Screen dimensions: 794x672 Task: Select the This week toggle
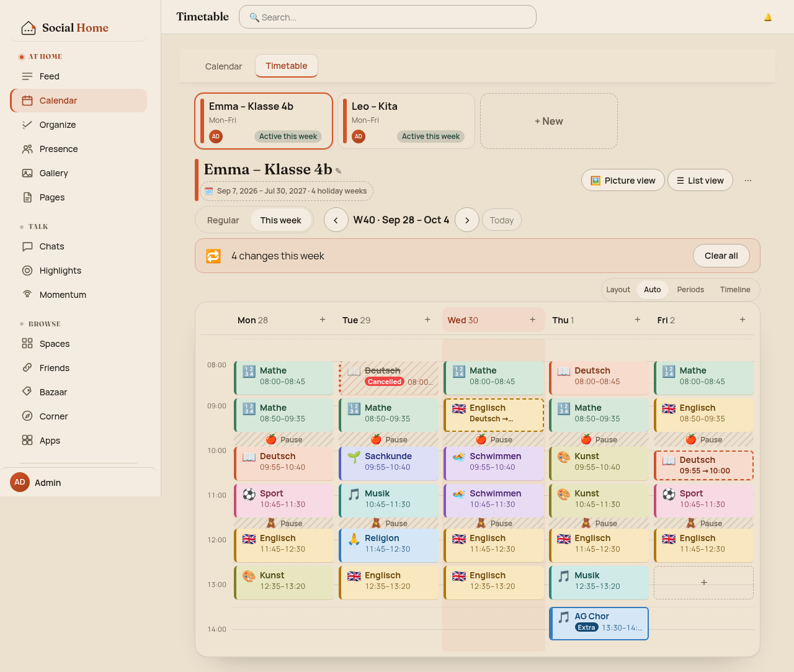[x=280, y=220]
